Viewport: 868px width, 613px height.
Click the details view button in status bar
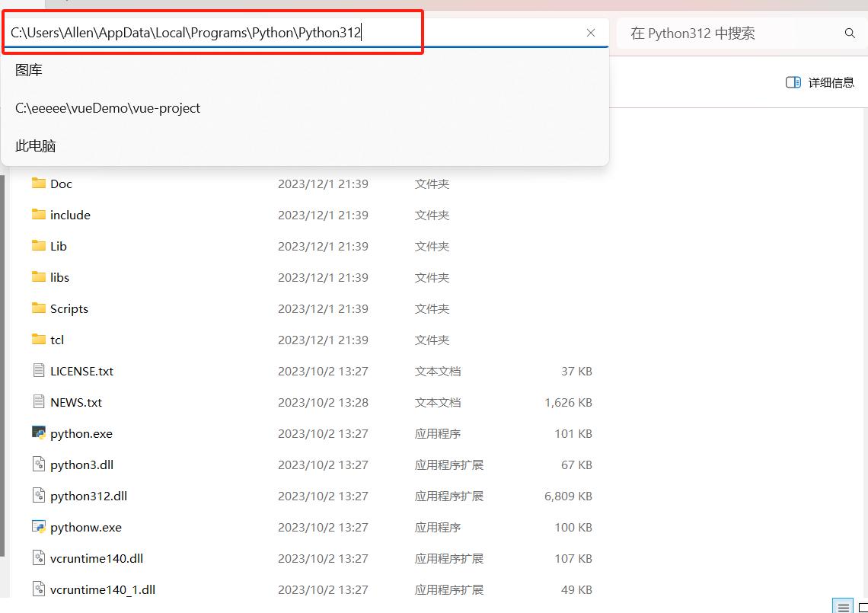tap(843, 606)
